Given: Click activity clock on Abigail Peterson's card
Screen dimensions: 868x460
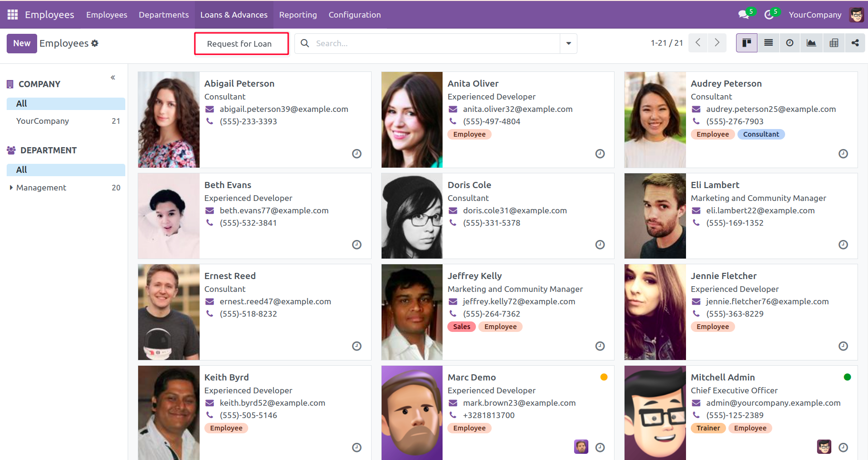Looking at the screenshot, I should [356, 154].
